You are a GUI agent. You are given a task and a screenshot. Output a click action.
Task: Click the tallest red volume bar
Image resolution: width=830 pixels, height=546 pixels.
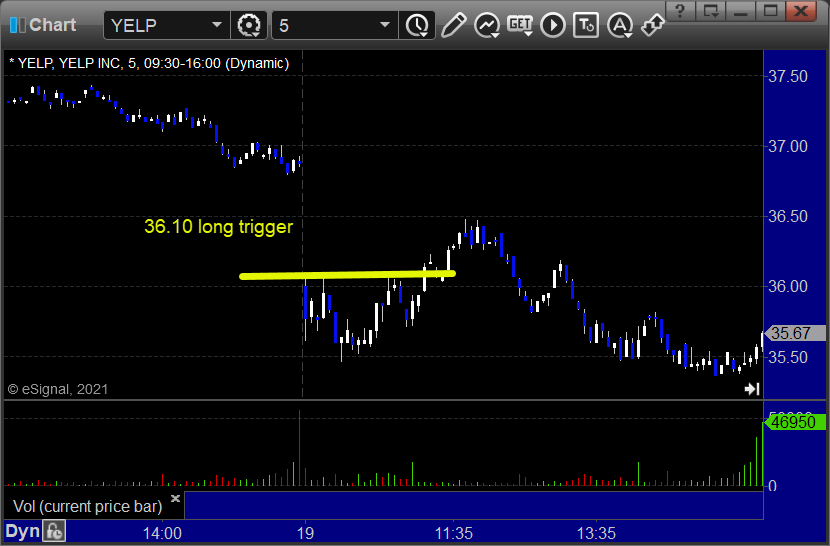300,448
